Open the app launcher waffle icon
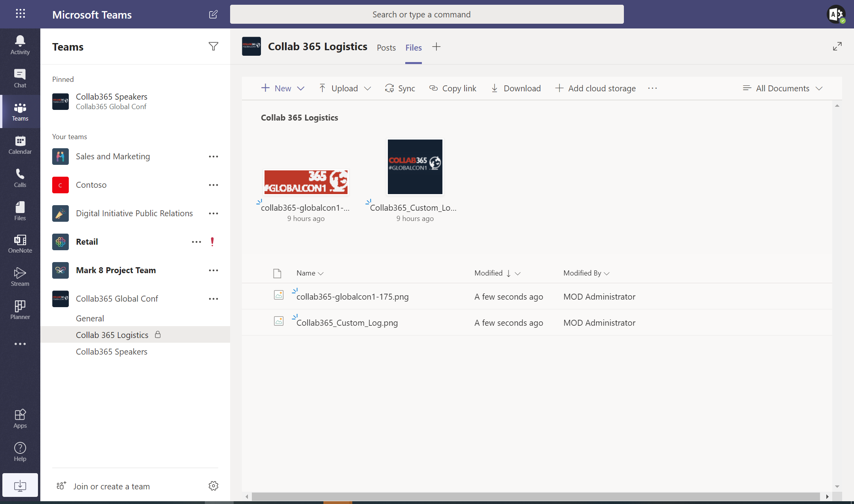This screenshot has height=504, width=854. pos(20,14)
